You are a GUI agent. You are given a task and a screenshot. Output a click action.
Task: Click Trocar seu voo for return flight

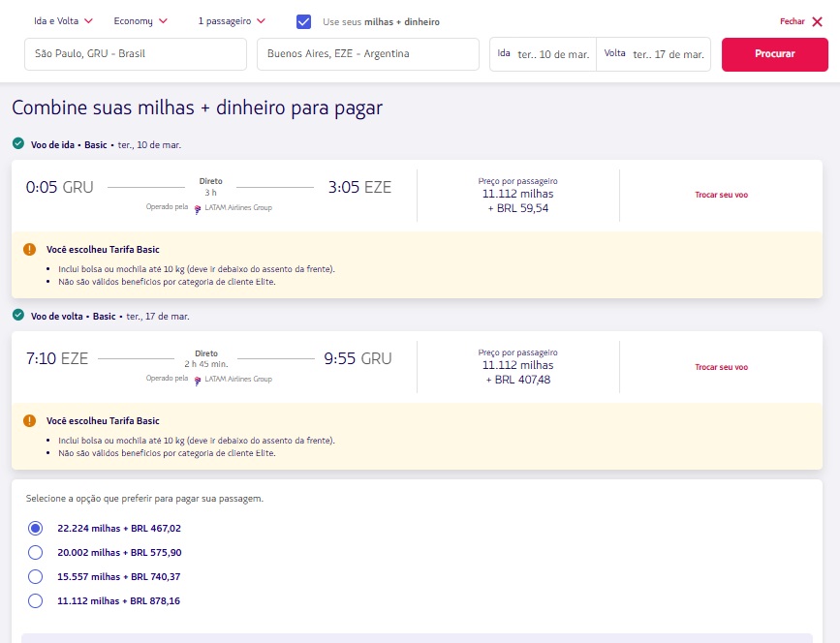(x=721, y=367)
